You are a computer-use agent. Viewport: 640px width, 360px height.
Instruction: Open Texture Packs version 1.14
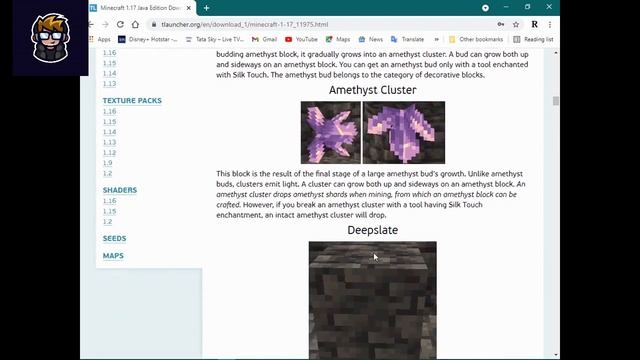(x=109, y=132)
